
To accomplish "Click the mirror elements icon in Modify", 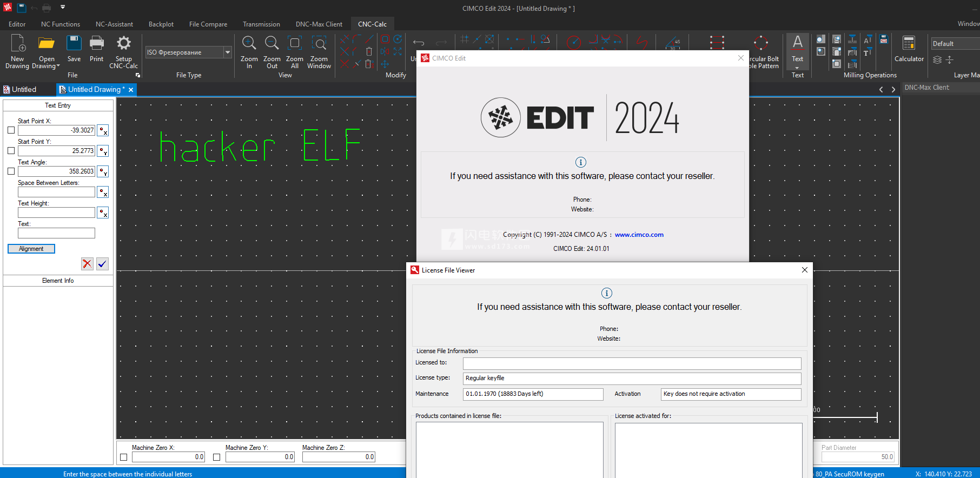I will click(x=385, y=51).
